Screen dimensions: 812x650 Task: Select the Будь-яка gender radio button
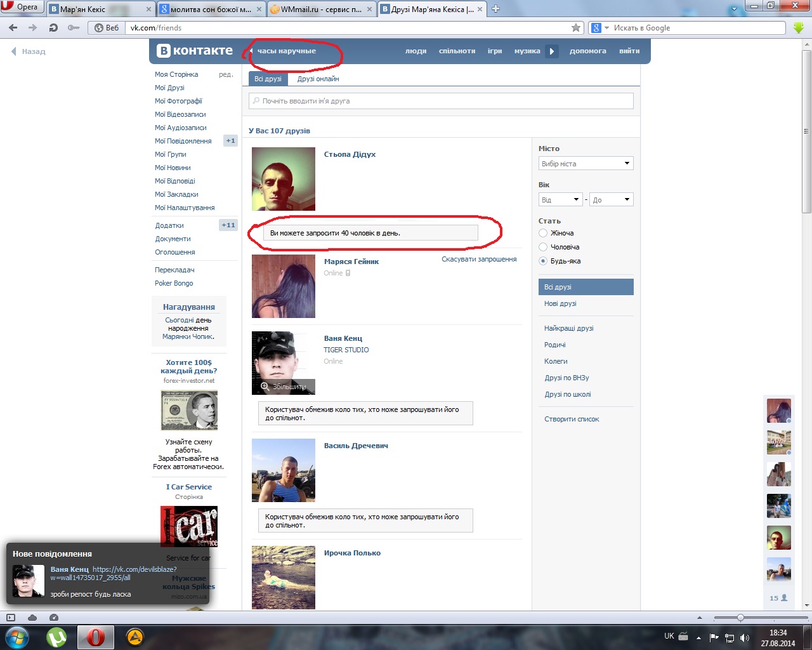[543, 262]
